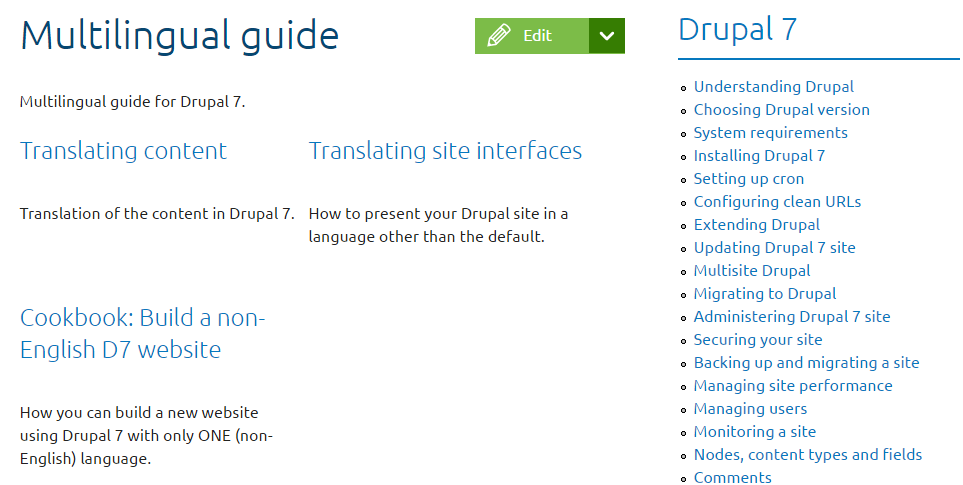Viewport: 963px width, 485px height.
Task: Open Installing Drupal 7 link
Action: [759, 155]
